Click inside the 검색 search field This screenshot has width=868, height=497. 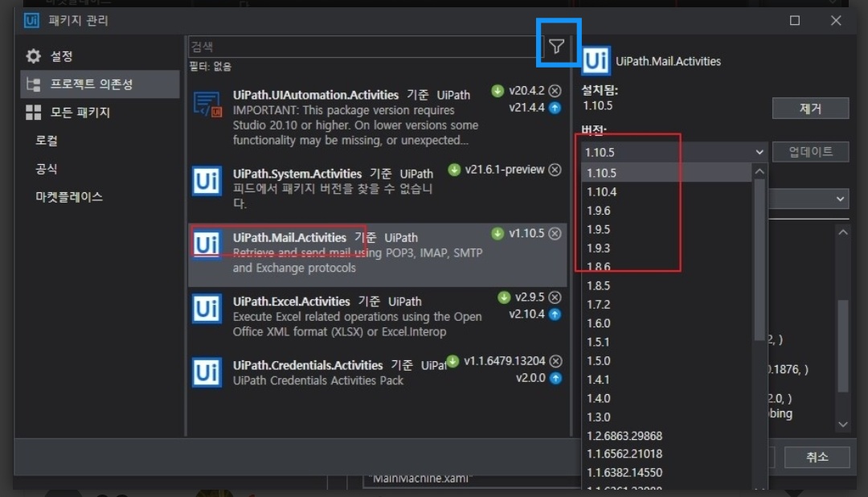366,47
